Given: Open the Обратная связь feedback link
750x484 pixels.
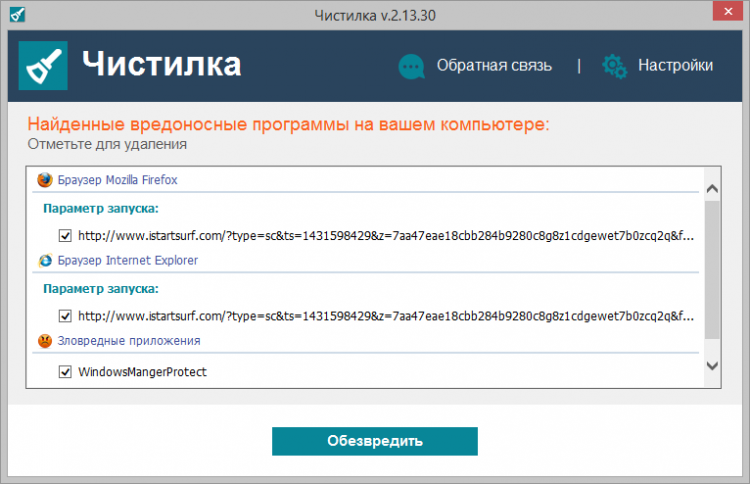Looking at the screenshot, I should pos(493,66).
